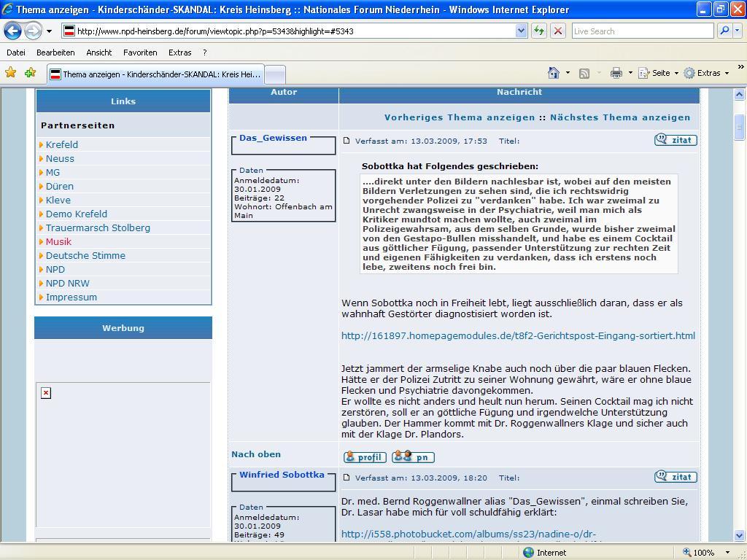Click the 100% zoom level button

pyautogui.click(x=699, y=553)
